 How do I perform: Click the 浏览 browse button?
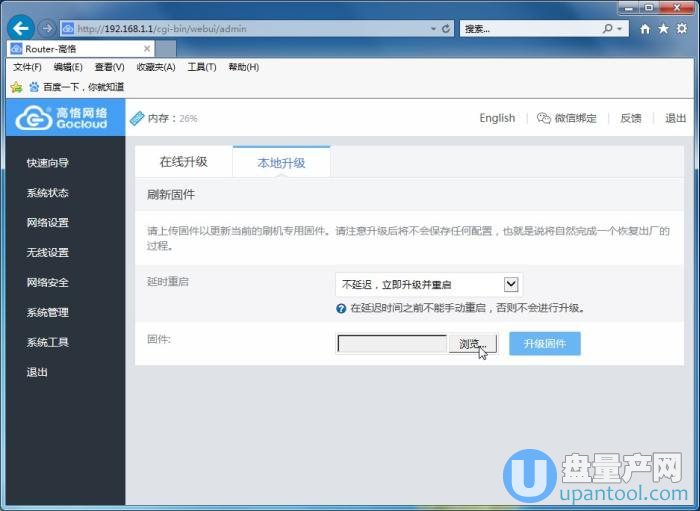[471, 344]
